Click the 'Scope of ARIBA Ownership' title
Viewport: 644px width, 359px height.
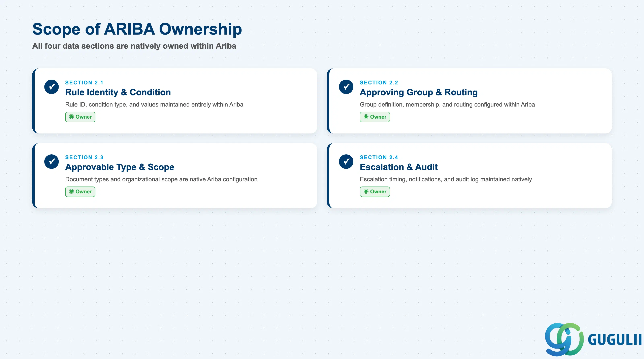[x=137, y=29]
